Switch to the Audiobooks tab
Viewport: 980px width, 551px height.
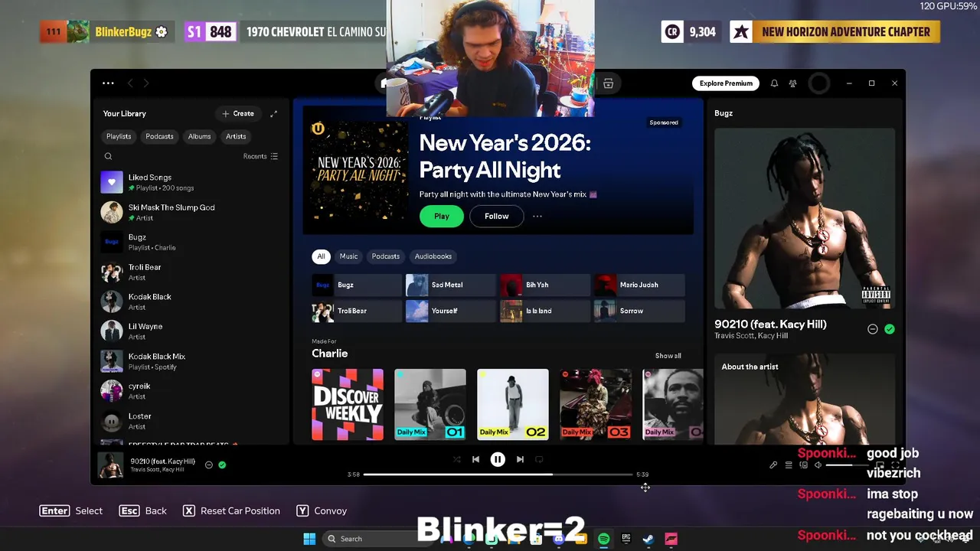point(433,256)
